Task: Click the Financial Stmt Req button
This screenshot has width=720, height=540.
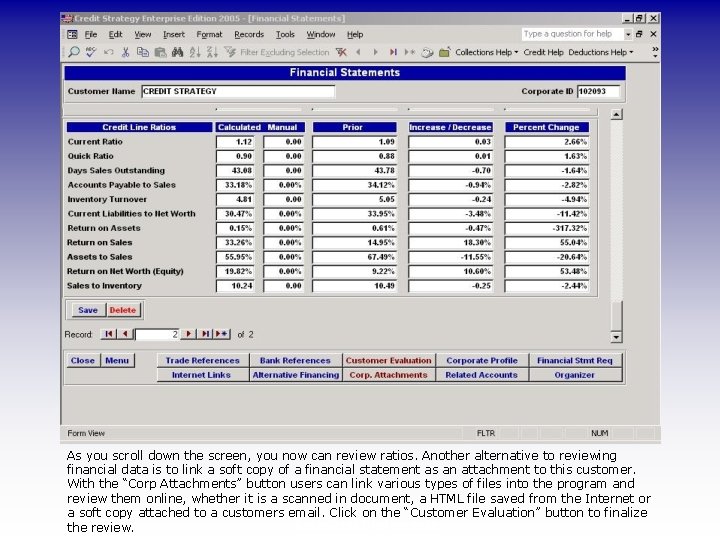Action: pos(575,360)
